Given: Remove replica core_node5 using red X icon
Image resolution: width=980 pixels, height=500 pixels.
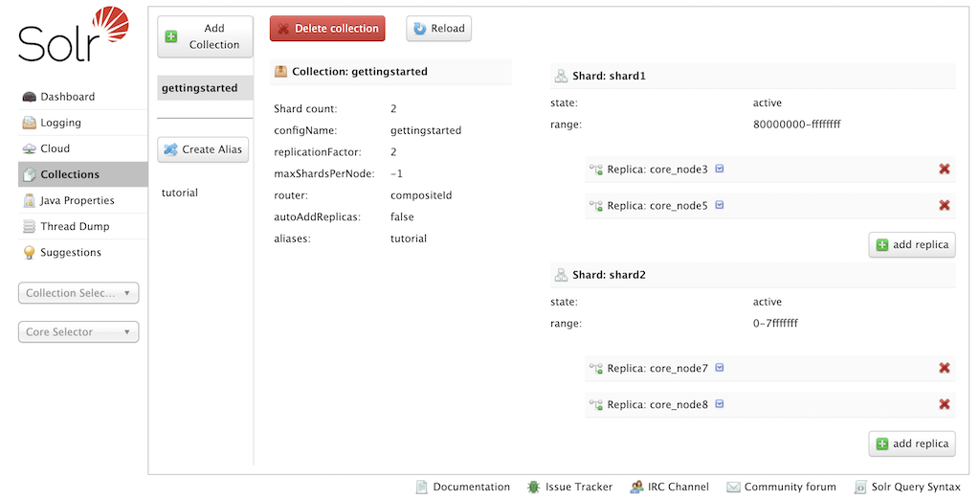Looking at the screenshot, I should point(944,205).
